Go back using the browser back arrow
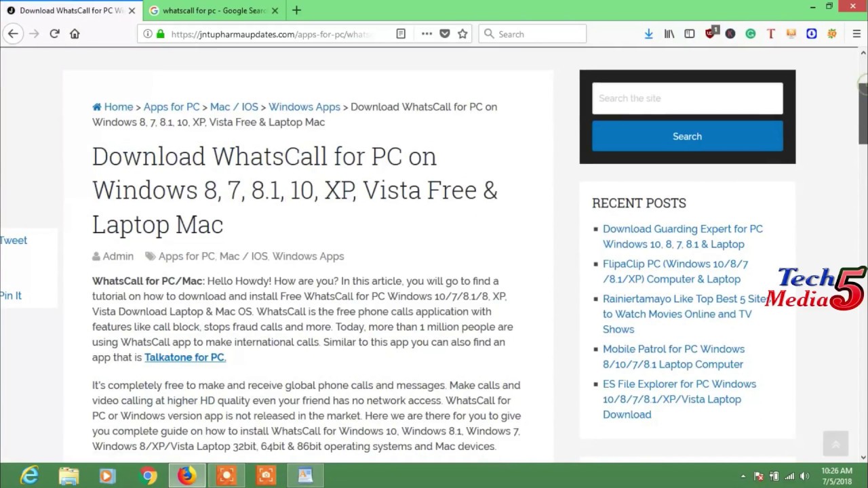Screen dimensions: 868x488 tap(13, 34)
